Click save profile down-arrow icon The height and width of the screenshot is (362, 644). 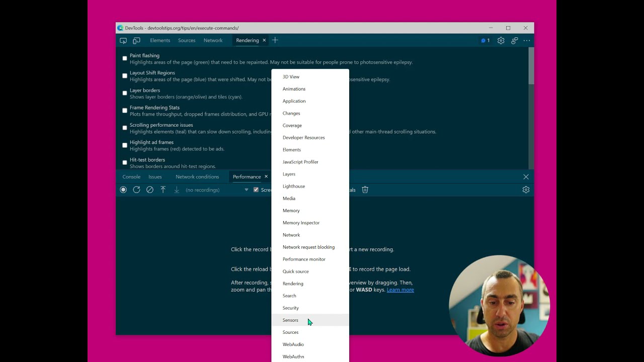tap(177, 190)
